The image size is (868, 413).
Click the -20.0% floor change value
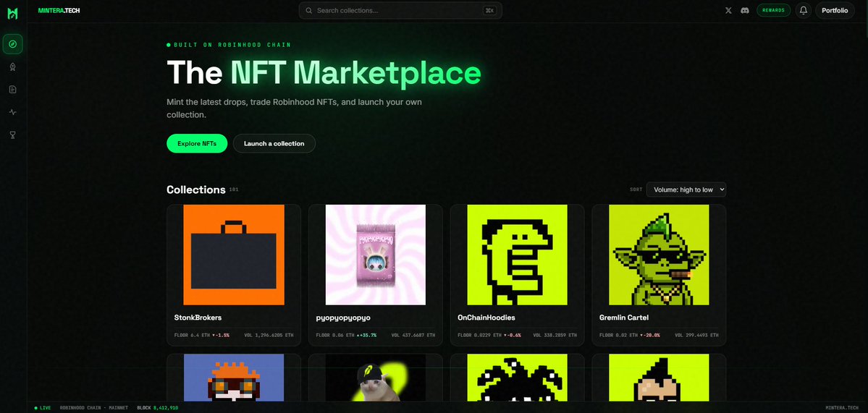click(650, 335)
